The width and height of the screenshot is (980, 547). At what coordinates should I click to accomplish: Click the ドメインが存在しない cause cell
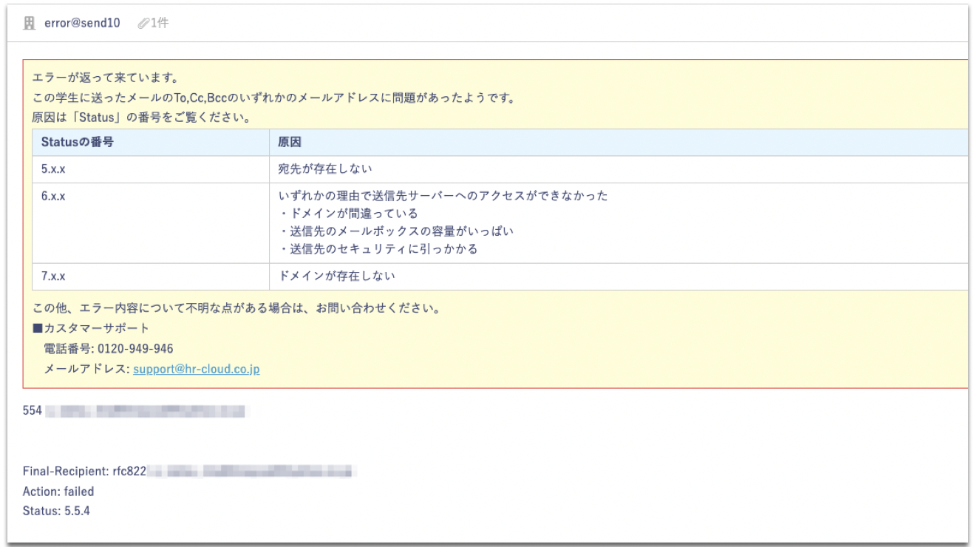tap(336, 276)
